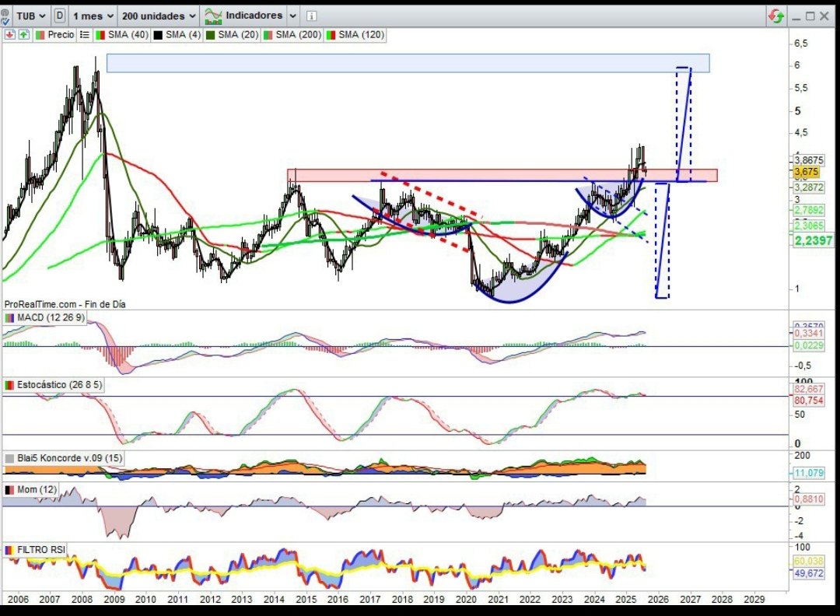The width and height of the screenshot is (840, 616).
Task: Open SMA (120) indicator settings
Action: tap(361, 35)
